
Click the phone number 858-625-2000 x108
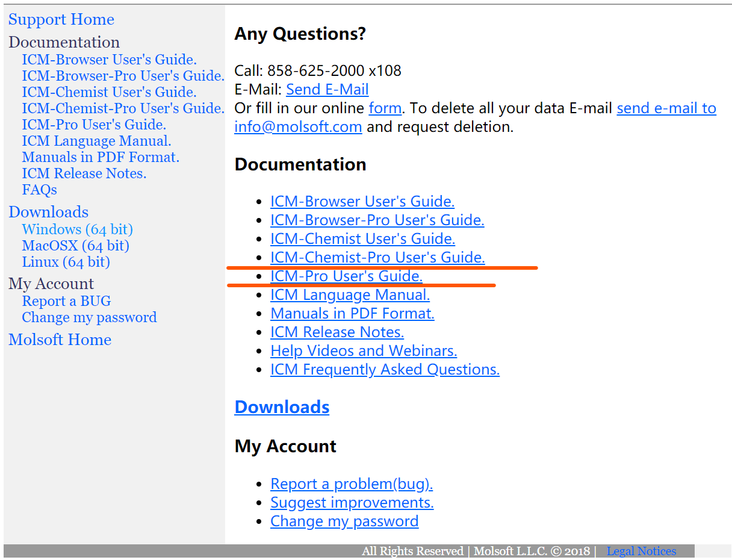334,71
